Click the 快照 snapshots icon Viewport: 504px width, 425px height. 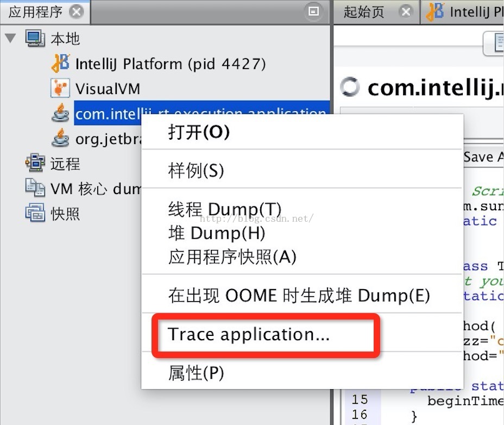pos(35,212)
